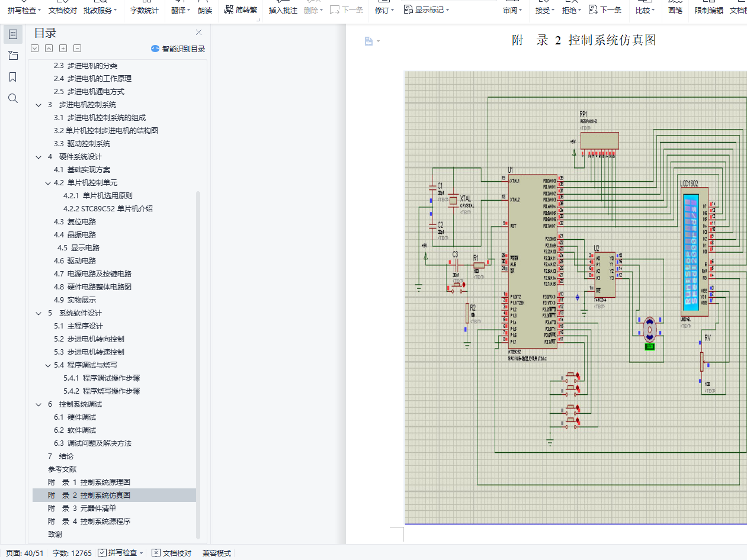Navigate to 5.2 步进电机转向控制
Viewport: 747px width, 560px height.
tap(89, 339)
